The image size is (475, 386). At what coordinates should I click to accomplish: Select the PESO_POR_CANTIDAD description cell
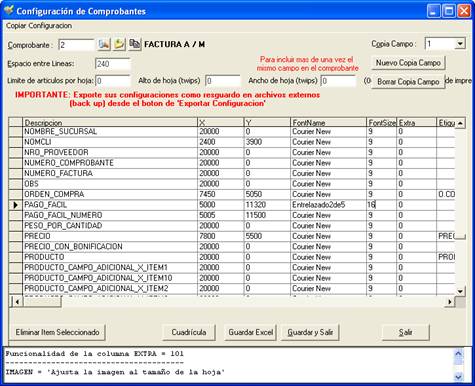point(110,226)
